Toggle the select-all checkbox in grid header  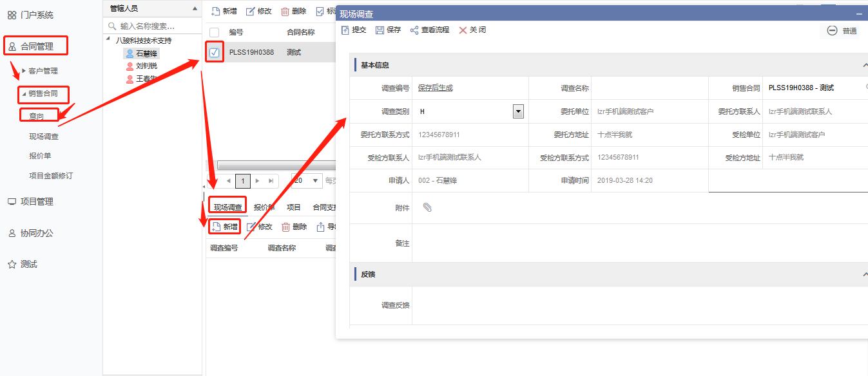(x=215, y=32)
